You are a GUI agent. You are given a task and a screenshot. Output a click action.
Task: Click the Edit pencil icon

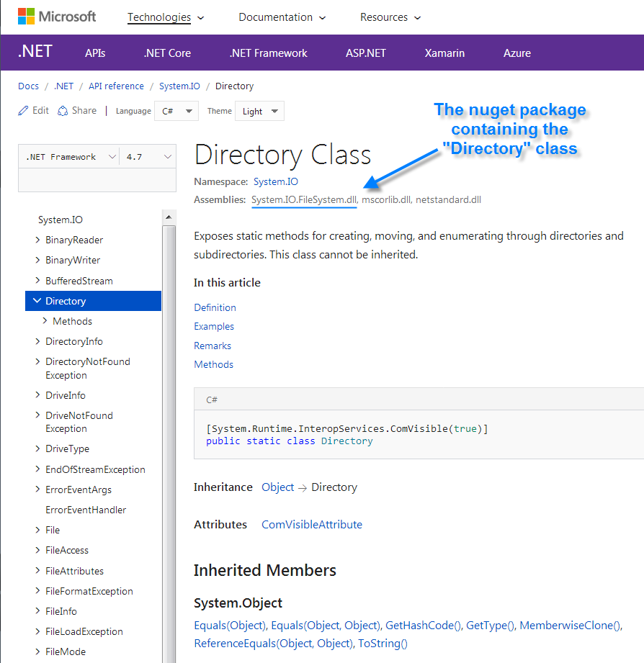[x=23, y=111]
